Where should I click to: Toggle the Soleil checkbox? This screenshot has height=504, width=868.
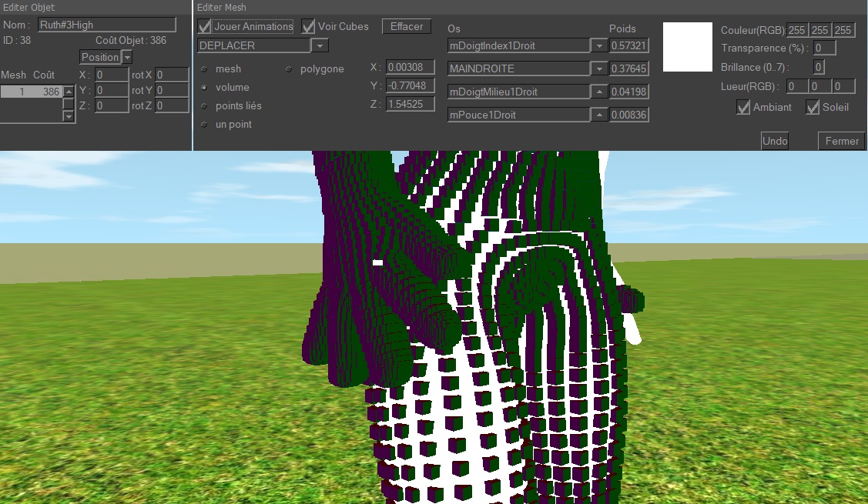click(x=813, y=108)
